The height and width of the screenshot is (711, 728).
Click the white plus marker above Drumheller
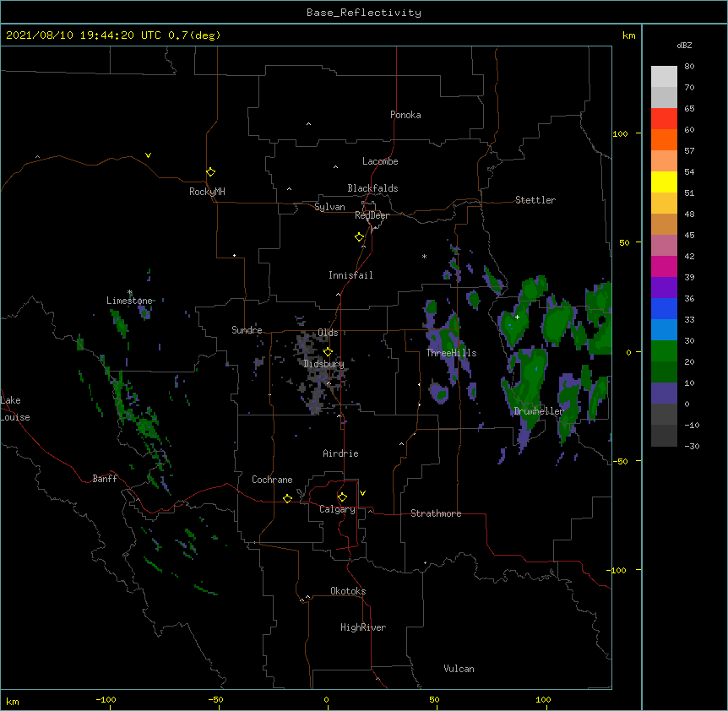click(517, 317)
